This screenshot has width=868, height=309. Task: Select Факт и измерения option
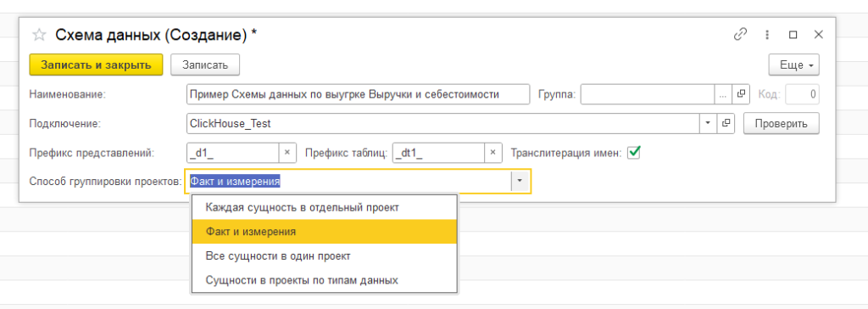(324, 232)
